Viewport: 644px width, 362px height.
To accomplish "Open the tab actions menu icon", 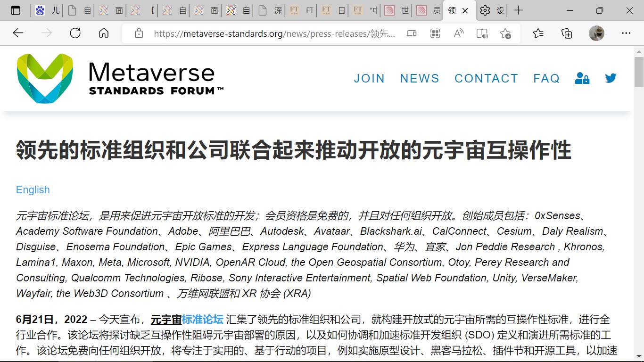I will pos(16,10).
